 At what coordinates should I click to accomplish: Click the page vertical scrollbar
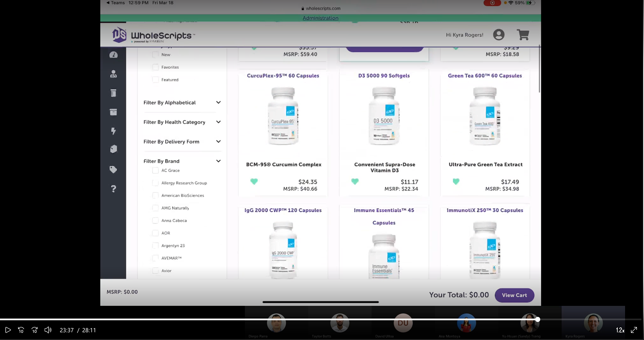pyautogui.click(x=539, y=69)
